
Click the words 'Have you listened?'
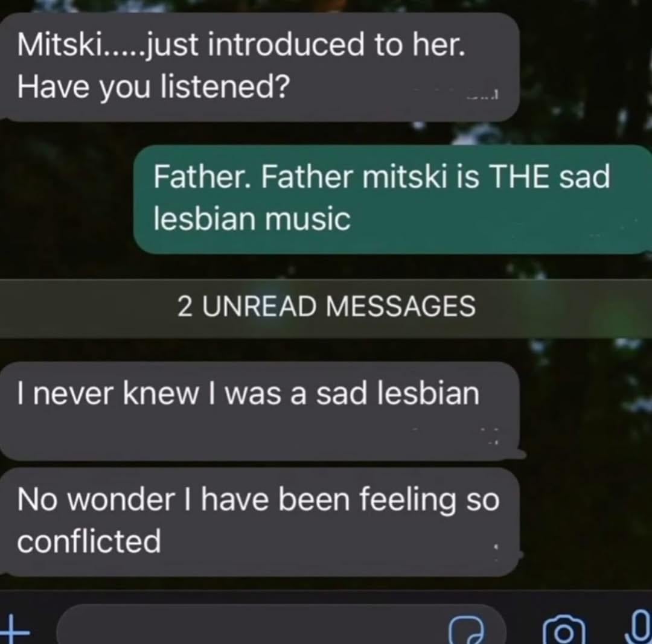153,87
